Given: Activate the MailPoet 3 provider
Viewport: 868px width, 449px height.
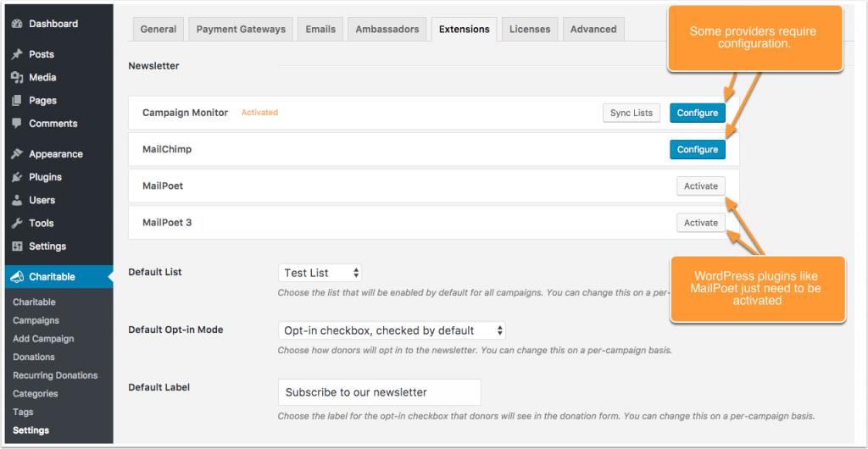Looking at the screenshot, I should coord(701,222).
